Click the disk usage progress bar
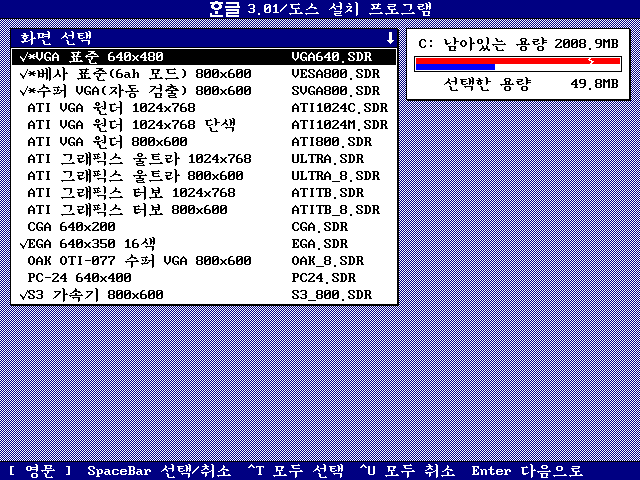640x480 pixels. (518, 64)
